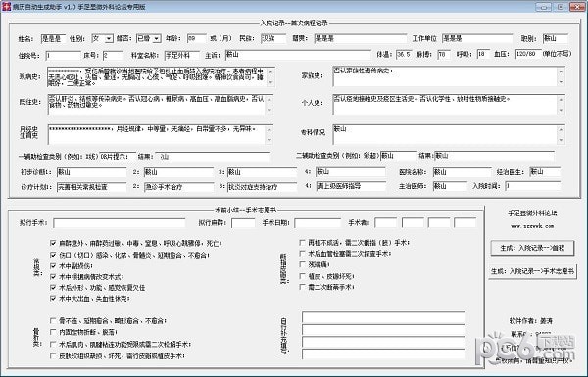The height and width of the screenshot is (377, 588).
Task: Click inside the 月经史生育史 text area
Action: (x=157, y=134)
